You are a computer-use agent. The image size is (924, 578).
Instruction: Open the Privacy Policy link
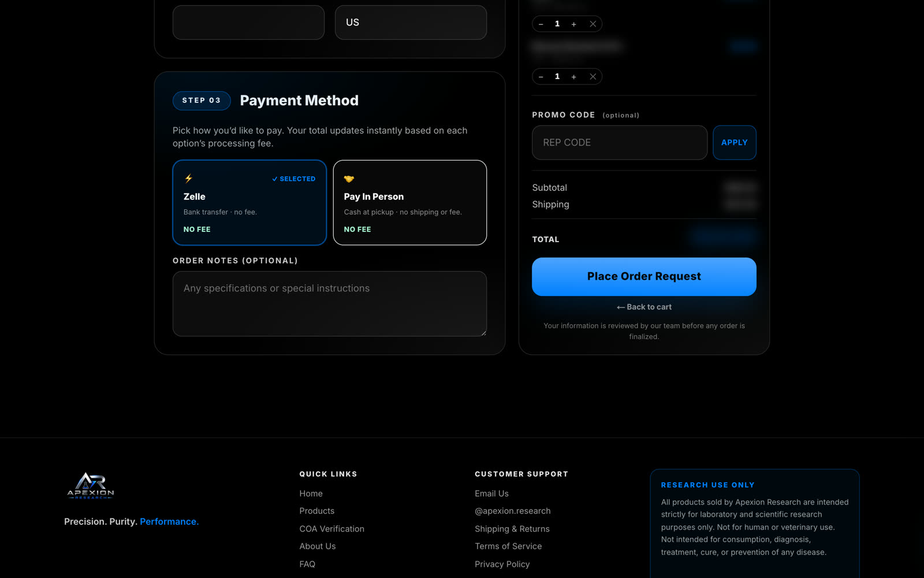coord(502,564)
